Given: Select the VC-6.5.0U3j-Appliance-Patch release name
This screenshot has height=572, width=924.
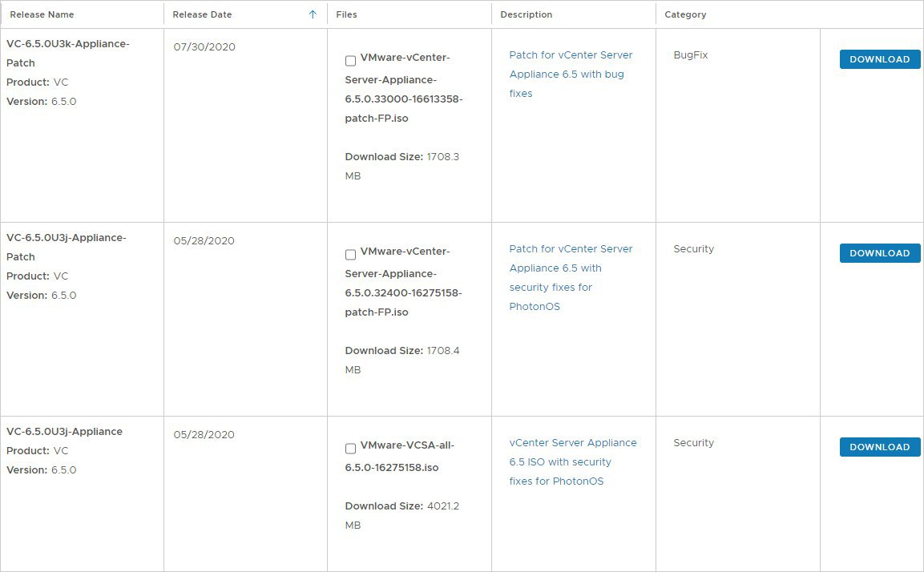Looking at the screenshot, I should point(66,247).
